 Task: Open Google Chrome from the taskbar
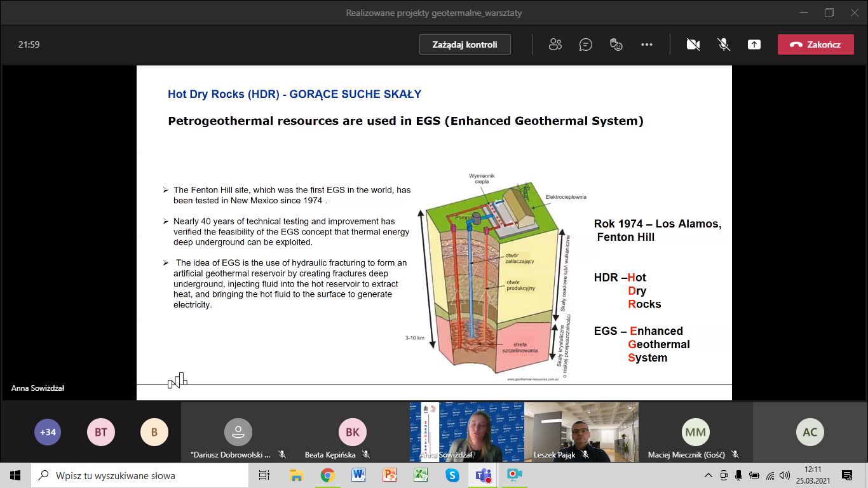(327, 475)
